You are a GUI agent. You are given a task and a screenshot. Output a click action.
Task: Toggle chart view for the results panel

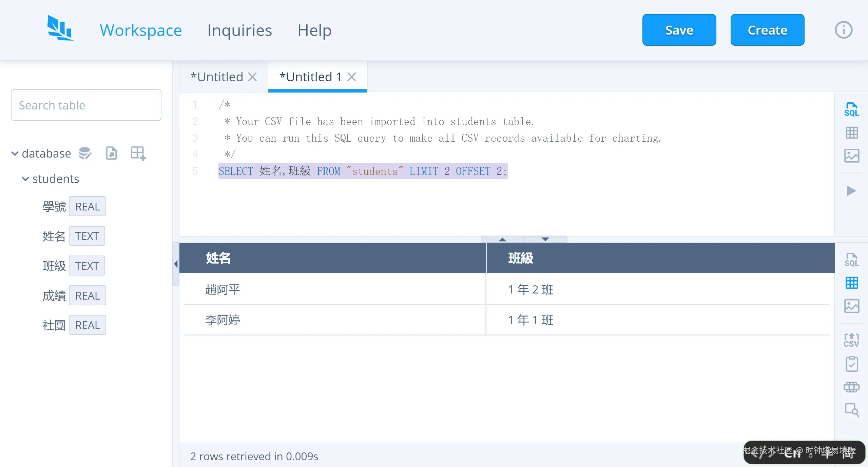[851, 306]
